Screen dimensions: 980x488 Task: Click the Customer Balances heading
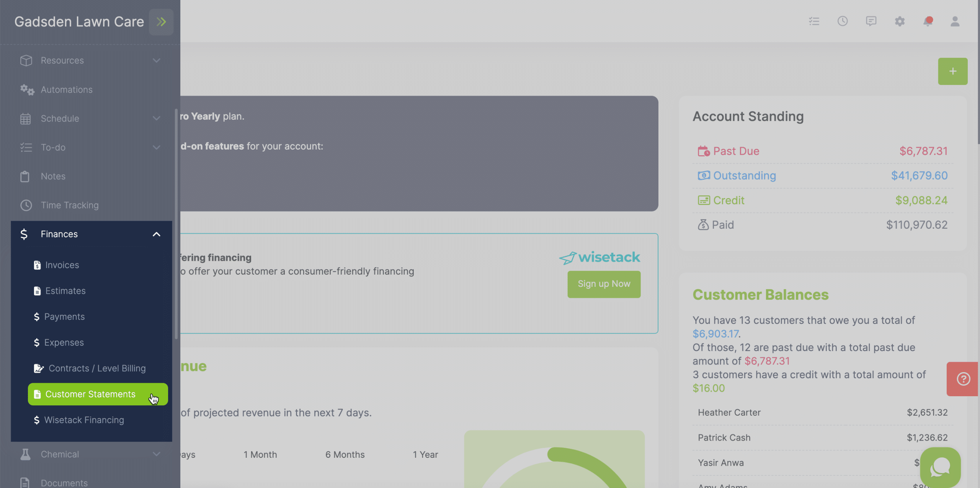click(x=760, y=295)
